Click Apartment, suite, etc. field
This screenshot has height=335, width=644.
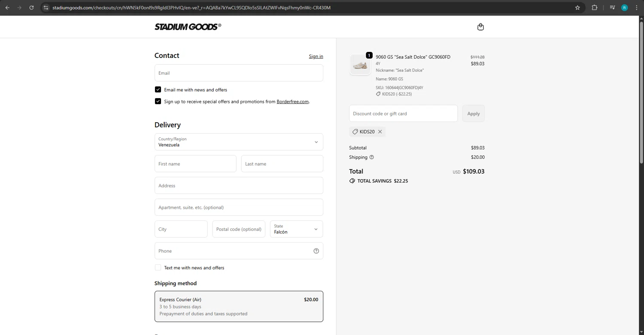pos(239,207)
